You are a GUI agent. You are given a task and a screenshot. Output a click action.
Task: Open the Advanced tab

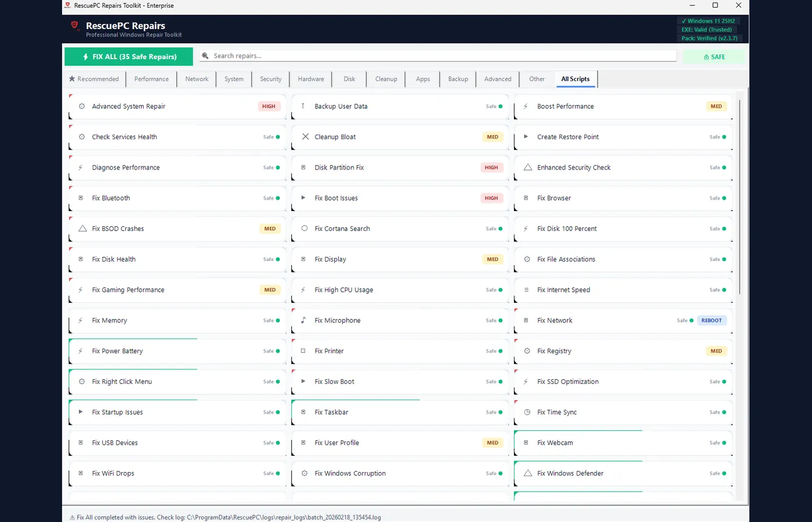pyautogui.click(x=498, y=79)
